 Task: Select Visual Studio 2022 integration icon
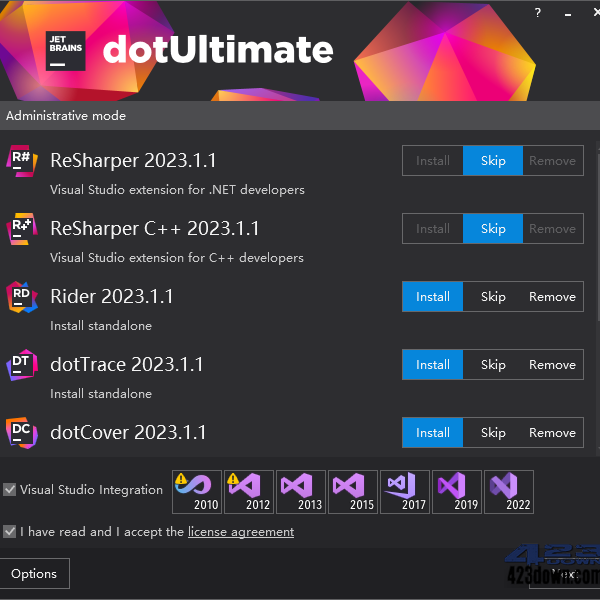tap(509, 492)
